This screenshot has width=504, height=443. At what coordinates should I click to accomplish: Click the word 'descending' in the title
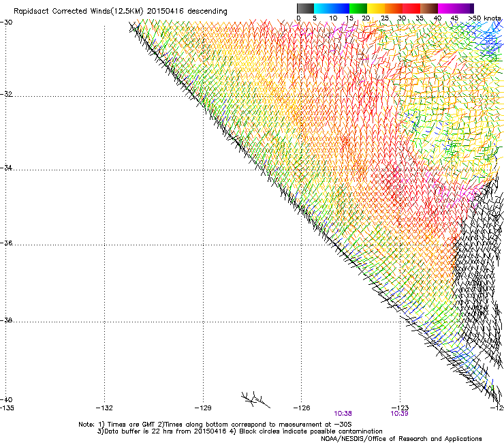207,12
